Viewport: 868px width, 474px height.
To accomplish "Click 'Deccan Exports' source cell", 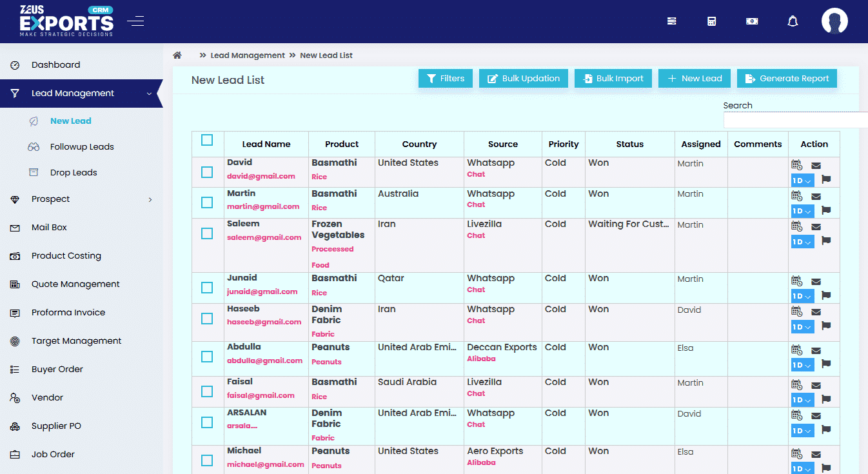I will [502, 347].
